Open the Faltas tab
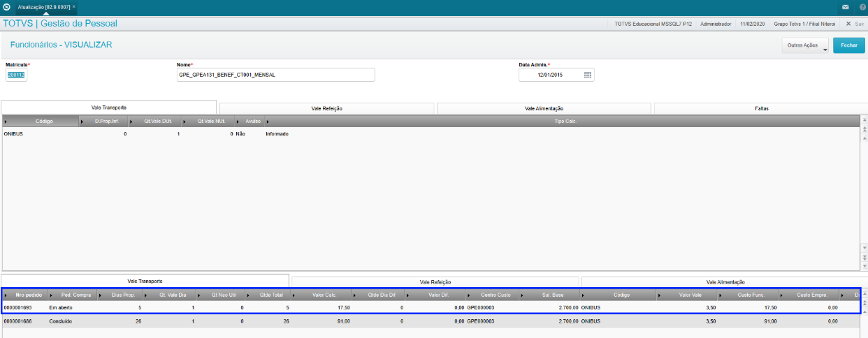The height and width of the screenshot is (338, 868). 761,108
